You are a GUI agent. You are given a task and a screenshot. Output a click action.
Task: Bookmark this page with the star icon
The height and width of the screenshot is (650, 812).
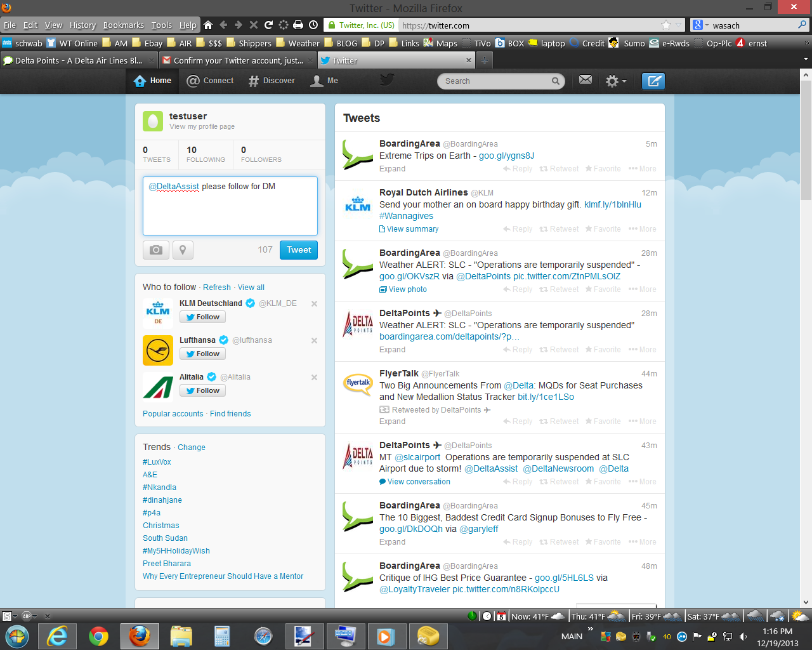(x=665, y=25)
